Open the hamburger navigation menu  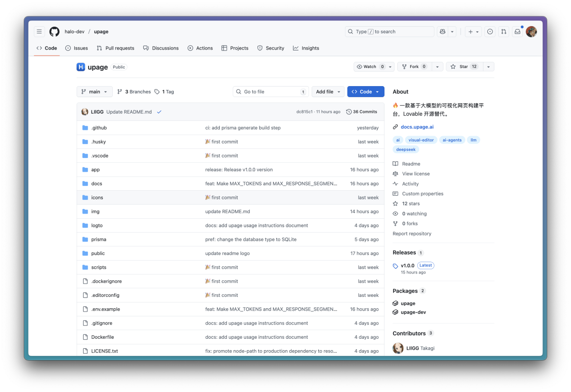(x=39, y=31)
